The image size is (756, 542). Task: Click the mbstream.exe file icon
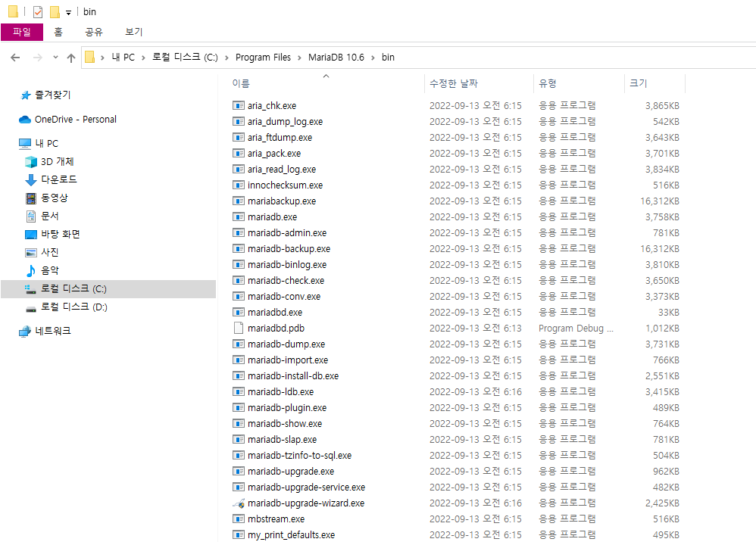[x=238, y=519]
